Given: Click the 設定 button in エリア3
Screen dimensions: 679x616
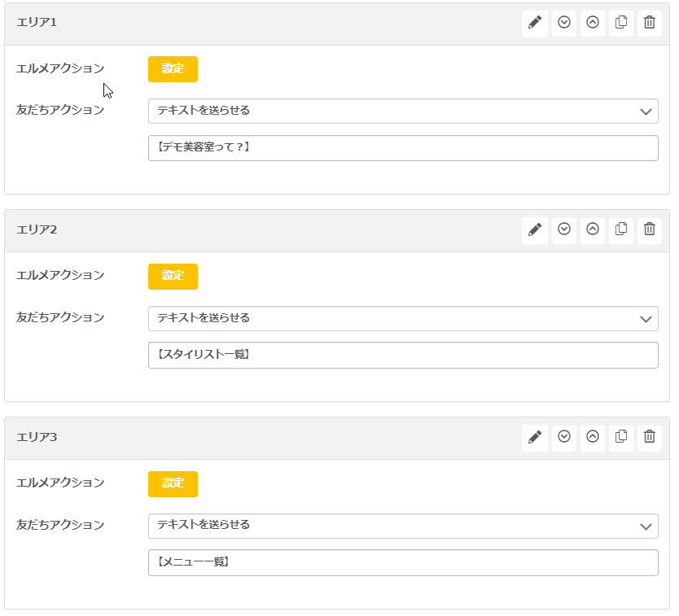Looking at the screenshot, I should 173,483.
